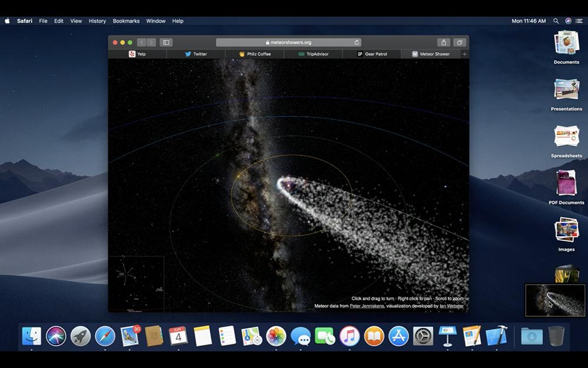Launch App Store from the Dock
The image size is (588, 368).
pos(398,336)
